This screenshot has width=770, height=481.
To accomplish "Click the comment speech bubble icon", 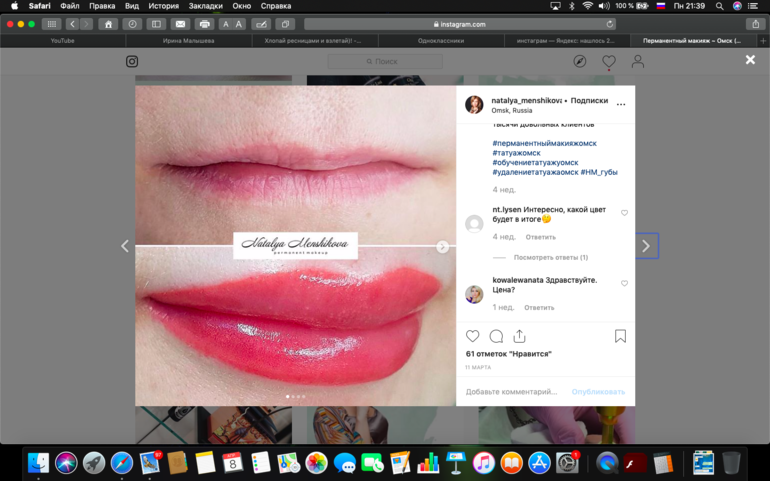I will pyautogui.click(x=496, y=336).
